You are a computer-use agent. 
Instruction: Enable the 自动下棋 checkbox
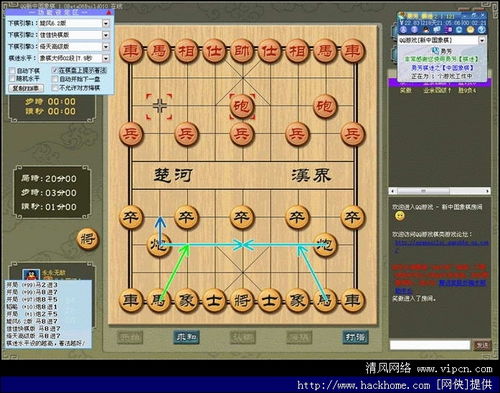pyautogui.click(x=12, y=71)
